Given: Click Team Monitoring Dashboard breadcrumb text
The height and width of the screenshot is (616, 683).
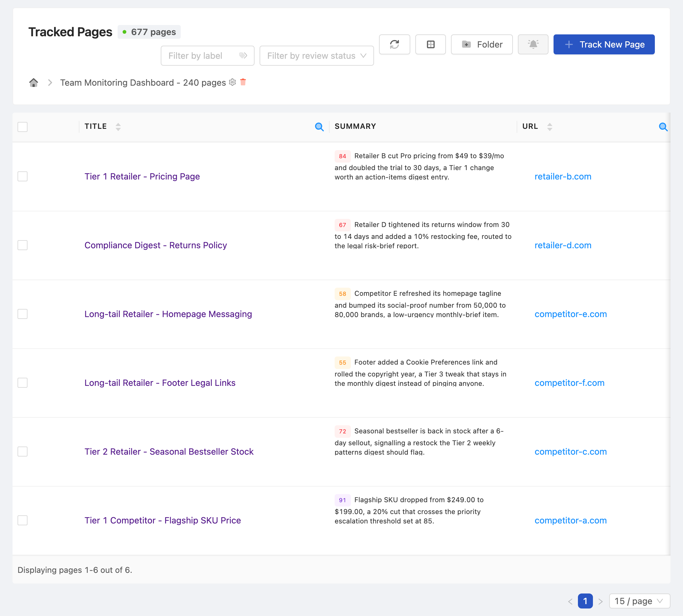Looking at the screenshot, I should pos(143,83).
